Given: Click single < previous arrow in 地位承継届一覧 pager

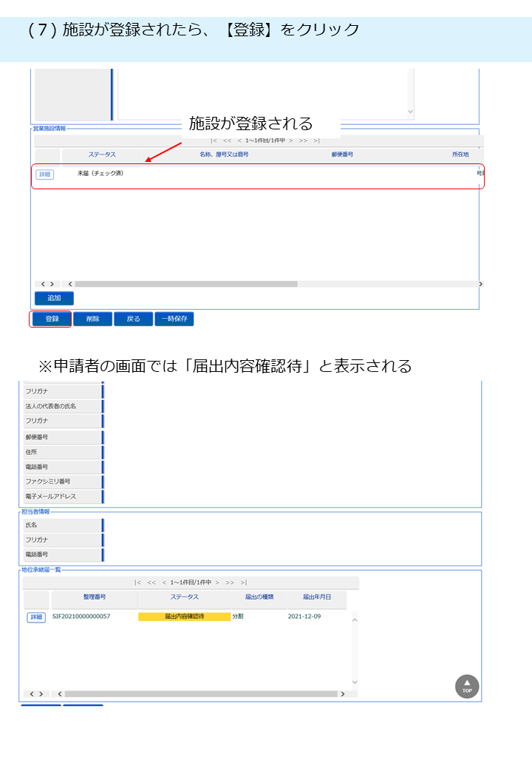Looking at the screenshot, I should [164, 583].
